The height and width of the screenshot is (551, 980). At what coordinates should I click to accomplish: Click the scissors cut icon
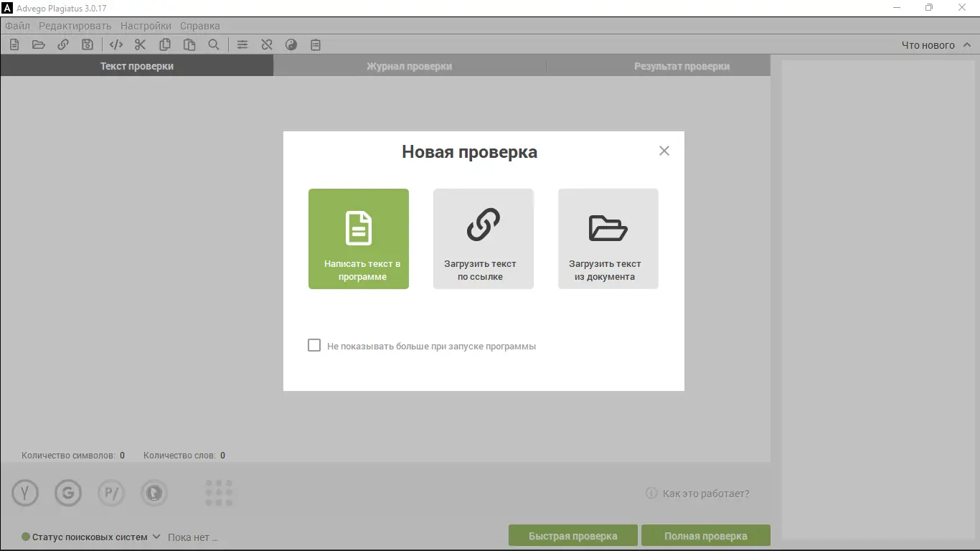140,44
